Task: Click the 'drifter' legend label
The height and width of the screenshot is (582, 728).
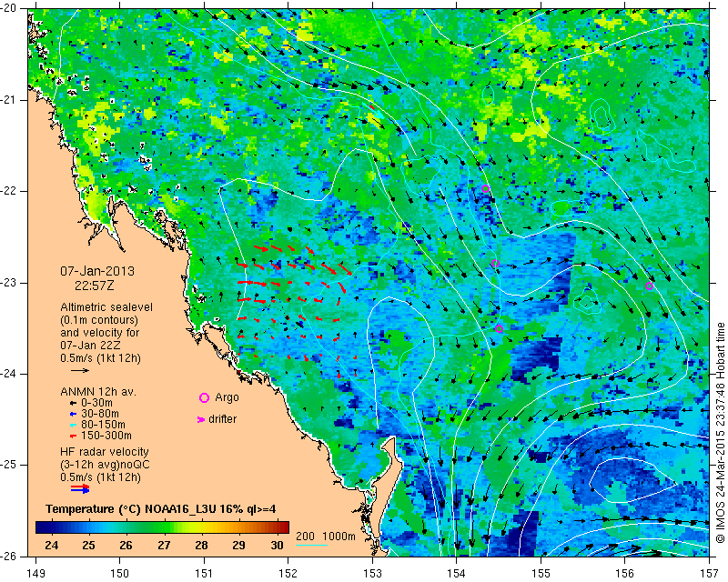Action: click(x=222, y=419)
